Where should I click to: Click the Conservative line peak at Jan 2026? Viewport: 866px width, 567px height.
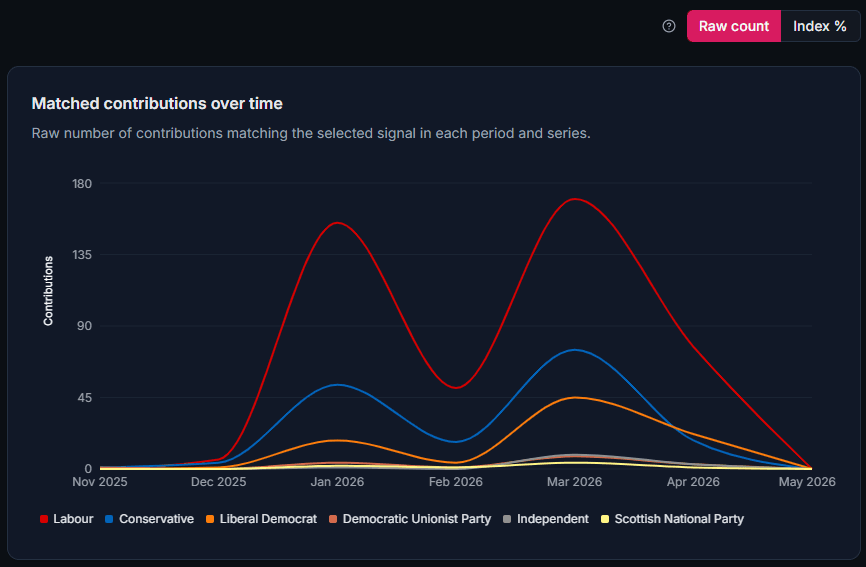click(337, 385)
